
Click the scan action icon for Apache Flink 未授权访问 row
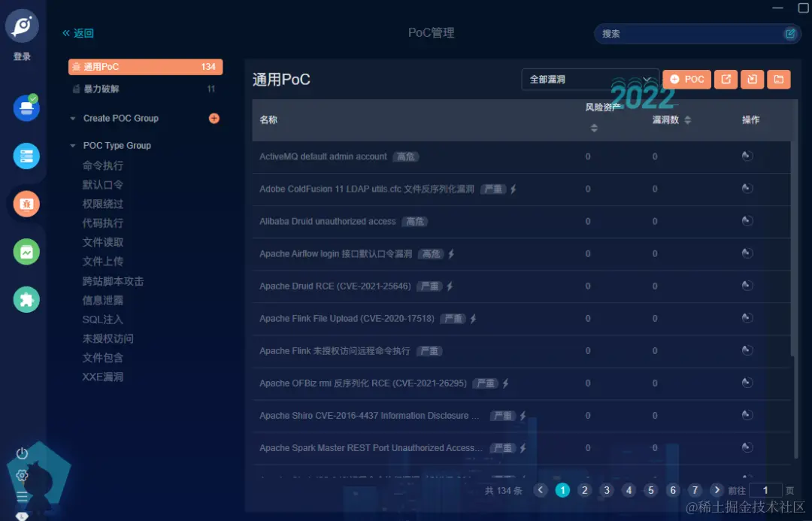pos(747,350)
